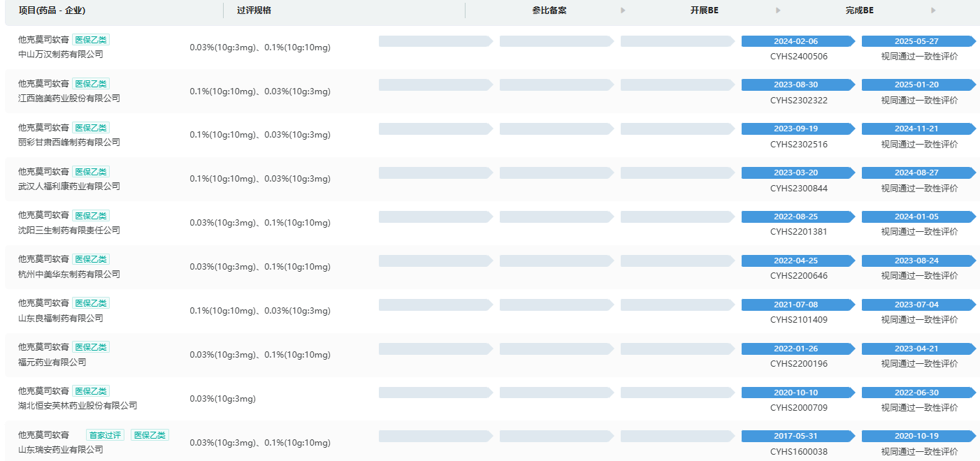This screenshot has width=980, height=461.
Task: Click 他克莫司软膏 in 湖北恒安芙林药业 row
Action: tap(43, 391)
